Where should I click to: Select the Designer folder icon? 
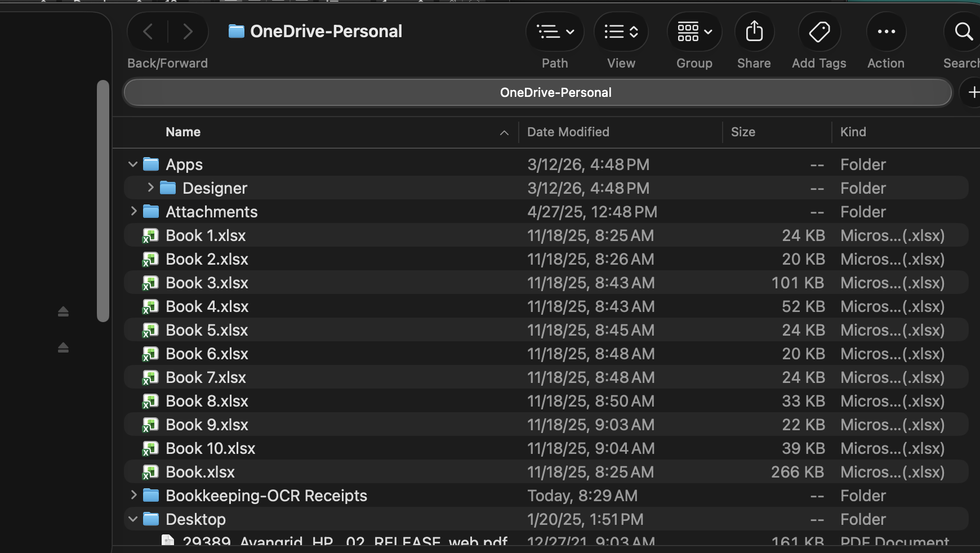(168, 188)
